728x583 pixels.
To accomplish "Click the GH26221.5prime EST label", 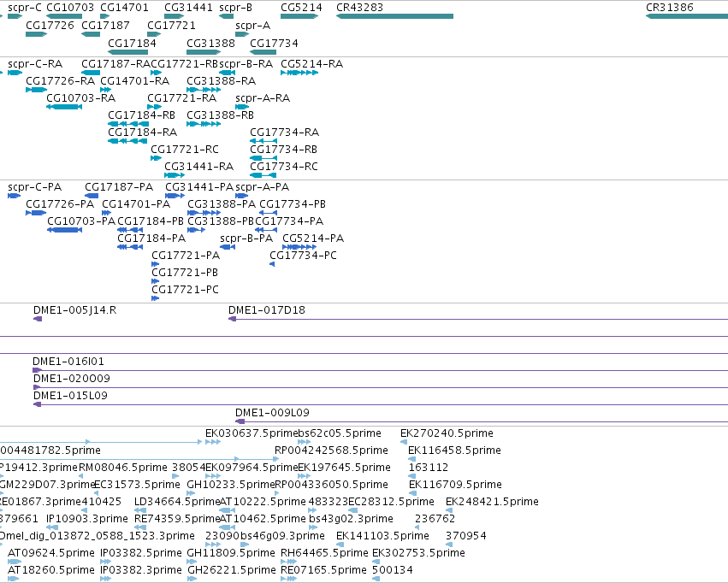I will (232, 571).
